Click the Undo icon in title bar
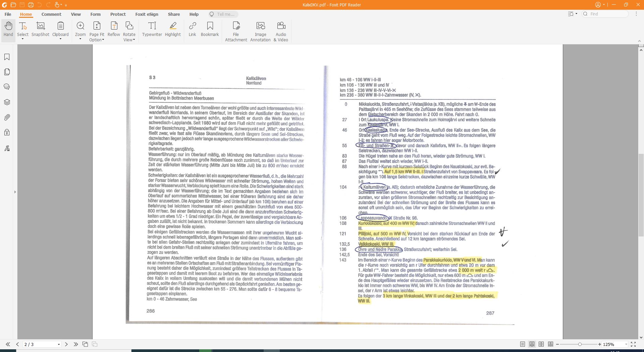This screenshot has width=644, height=352. point(39,5)
